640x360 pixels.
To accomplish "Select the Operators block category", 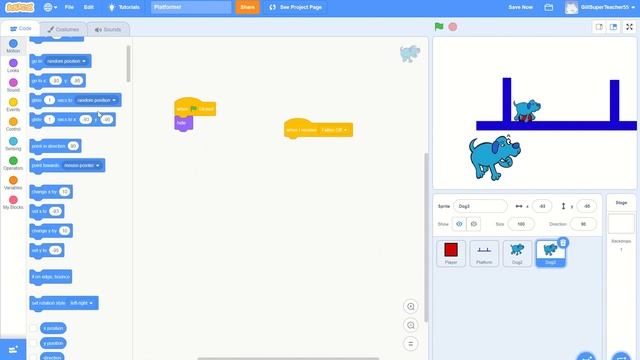I will (13, 163).
